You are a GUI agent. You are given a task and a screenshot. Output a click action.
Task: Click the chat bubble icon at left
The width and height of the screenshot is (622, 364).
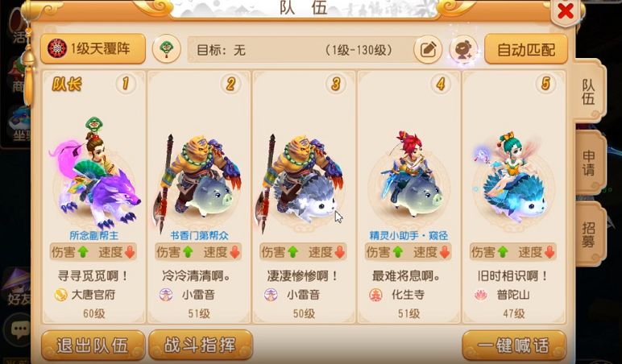pos(19,329)
